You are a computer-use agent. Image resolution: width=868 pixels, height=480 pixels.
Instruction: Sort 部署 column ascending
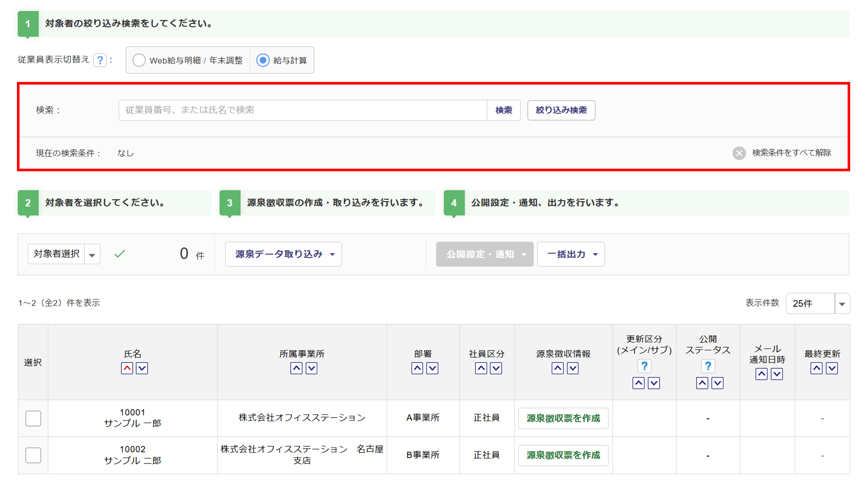click(417, 368)
